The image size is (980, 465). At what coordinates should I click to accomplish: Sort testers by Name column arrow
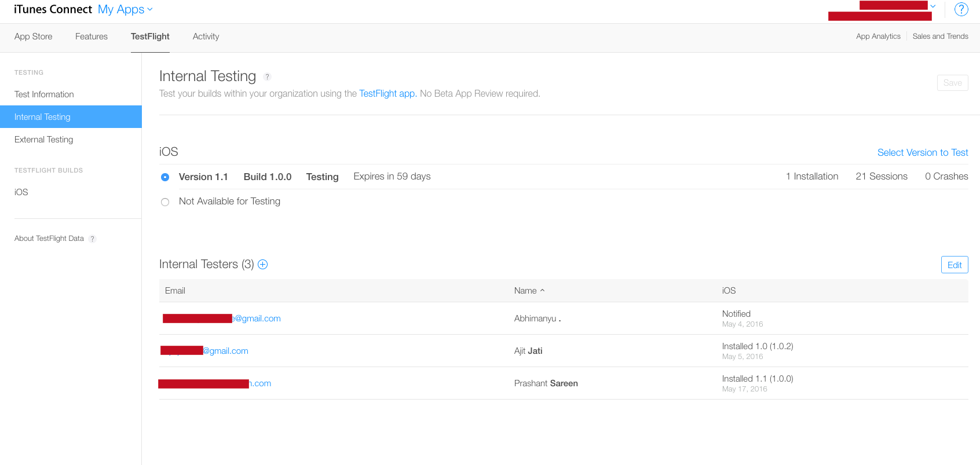(x=543, y=291)
